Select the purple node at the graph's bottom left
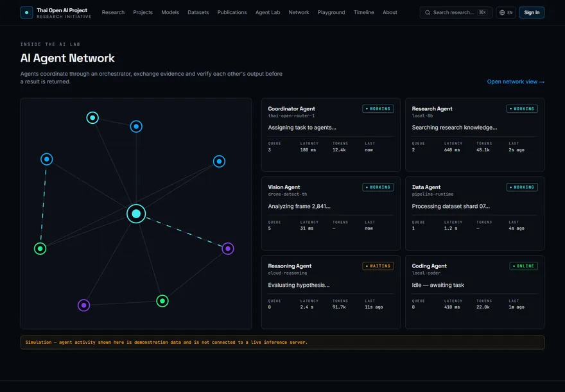 (84, 305)
